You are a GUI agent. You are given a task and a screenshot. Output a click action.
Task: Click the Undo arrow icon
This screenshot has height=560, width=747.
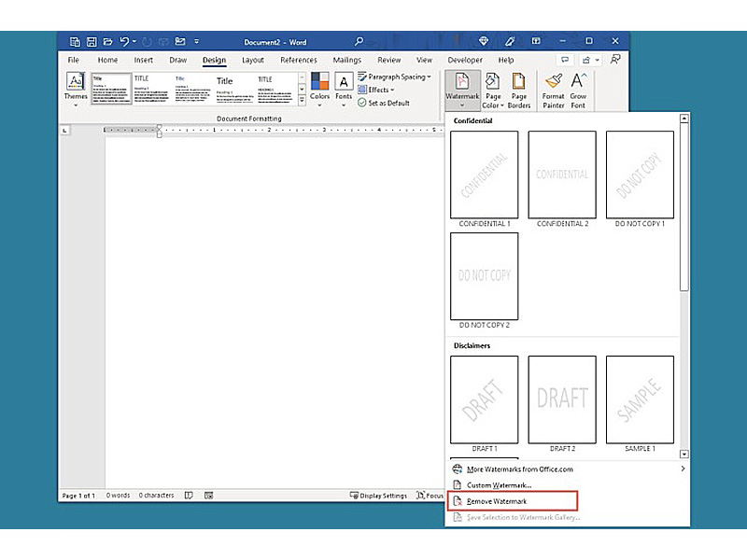(x=124, y=42)
